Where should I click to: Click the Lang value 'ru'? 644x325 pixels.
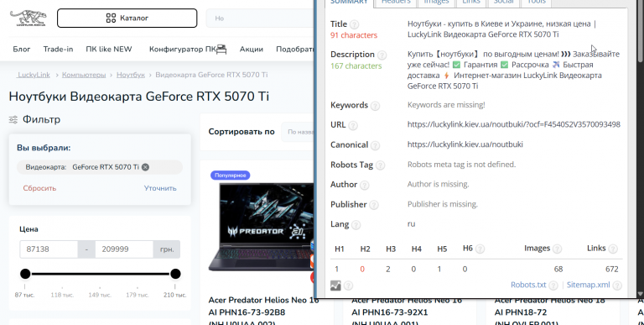click(411, 223)
